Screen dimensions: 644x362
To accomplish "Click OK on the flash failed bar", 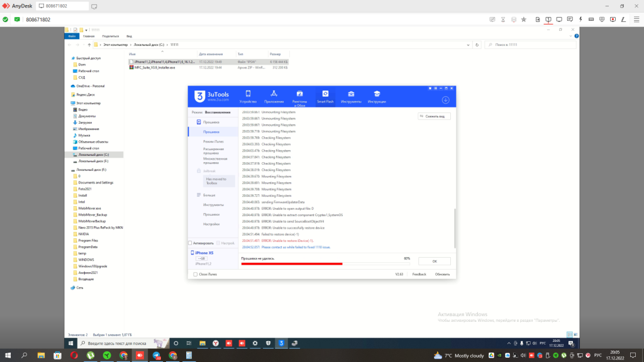I will 434,261.
